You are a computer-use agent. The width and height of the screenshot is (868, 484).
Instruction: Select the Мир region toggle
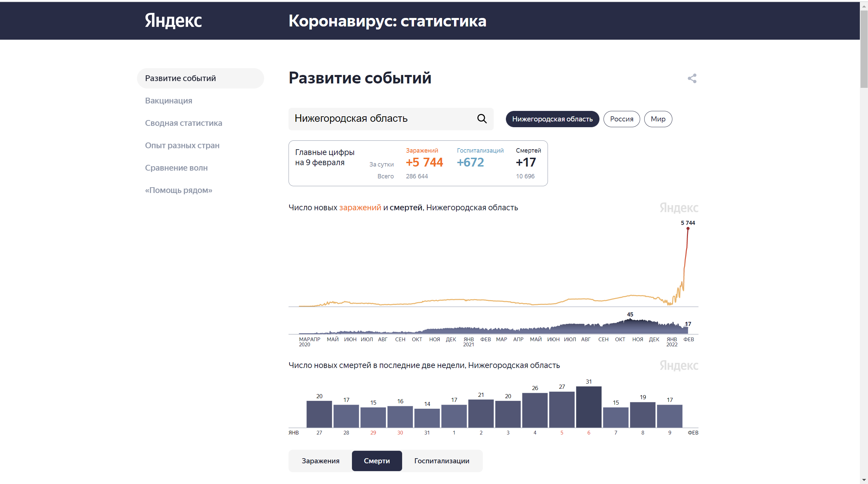tap(658, 119)
